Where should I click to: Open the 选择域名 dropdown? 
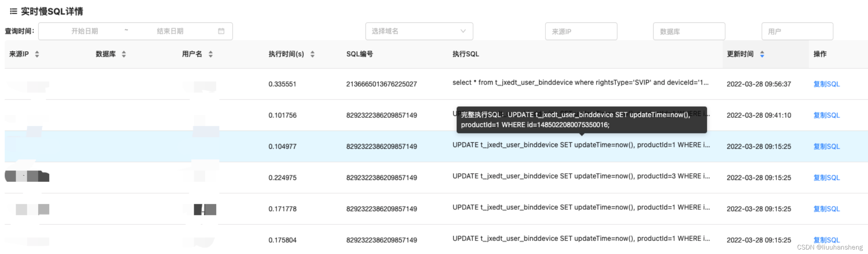(419, 31)
